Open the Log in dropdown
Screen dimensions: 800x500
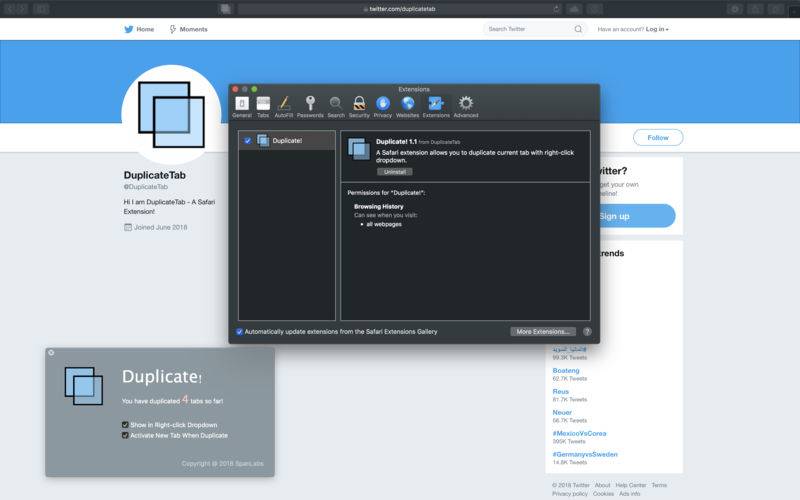coord(657,29)
